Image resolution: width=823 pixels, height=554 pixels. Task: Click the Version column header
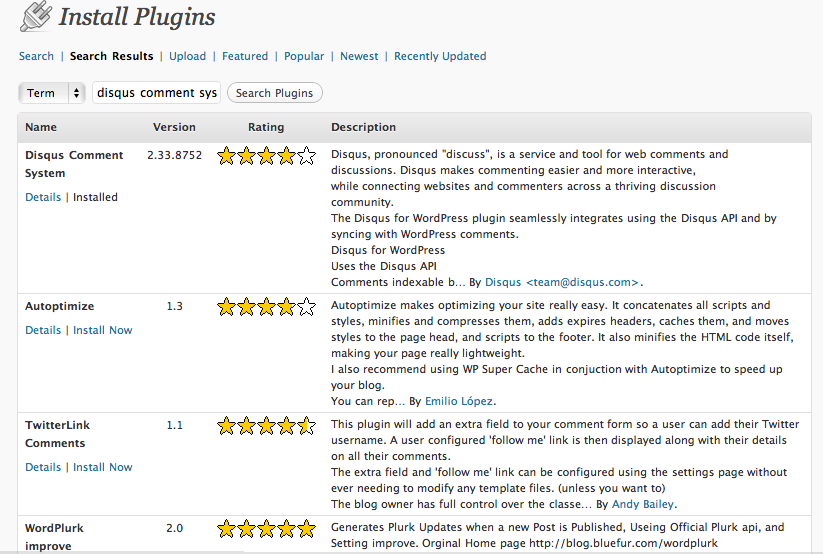pyautogui.click(x=174, y=127)
